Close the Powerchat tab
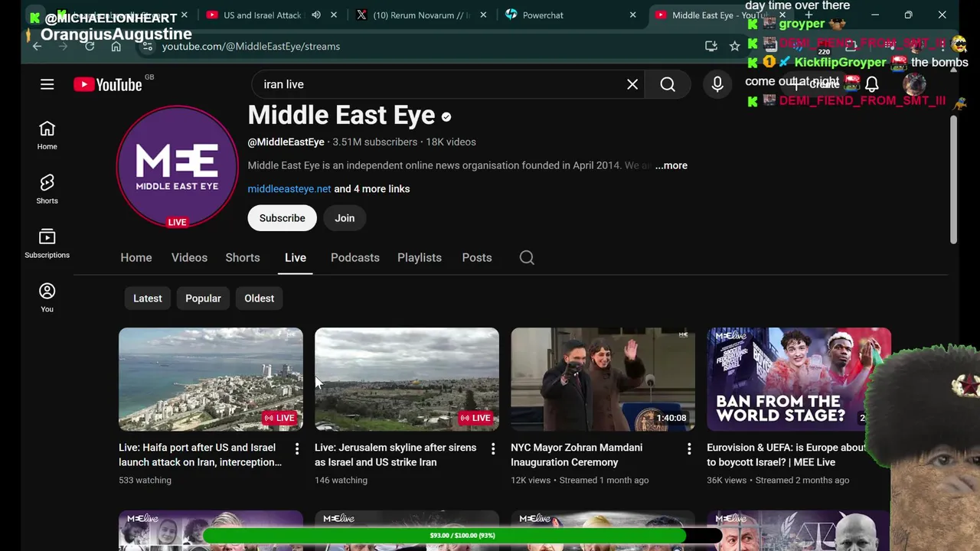The height and width of the screenshot is (551, 980). [632, 15]
